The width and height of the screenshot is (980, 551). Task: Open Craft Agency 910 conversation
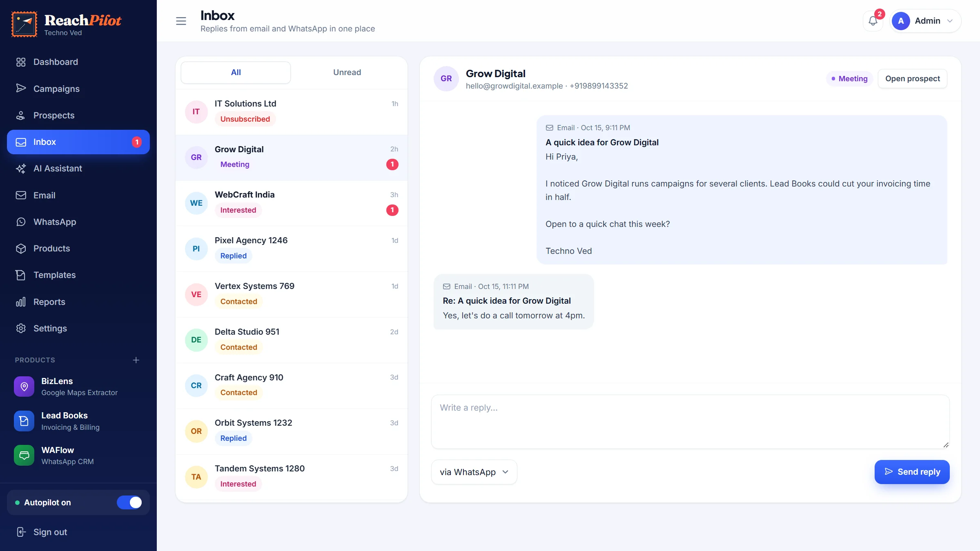(x=292, y=386)
